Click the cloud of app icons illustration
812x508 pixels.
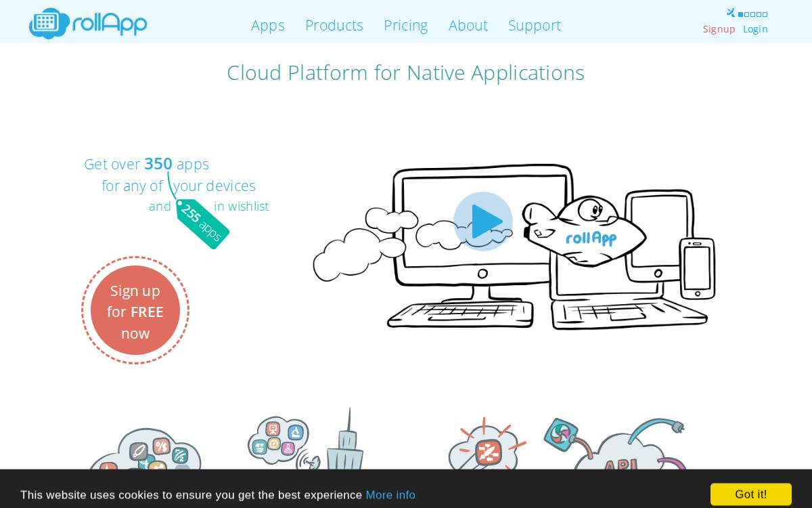tap(144, 448)
